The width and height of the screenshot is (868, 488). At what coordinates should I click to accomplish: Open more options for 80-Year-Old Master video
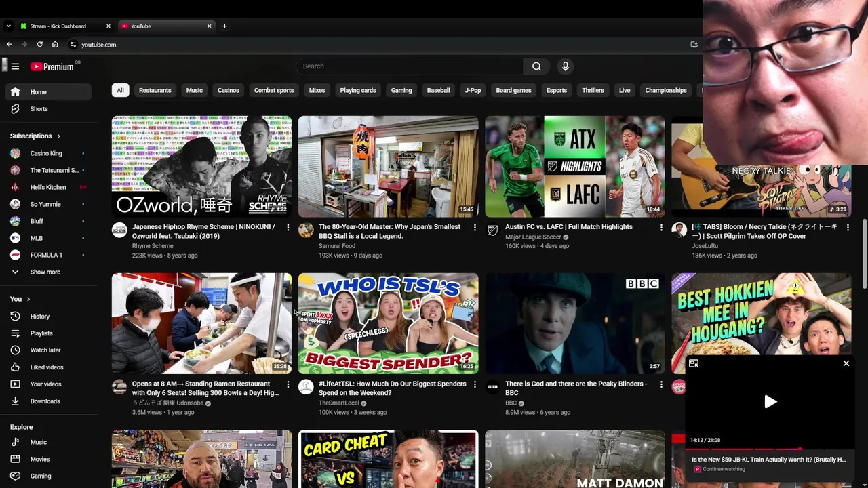(475, 228)
